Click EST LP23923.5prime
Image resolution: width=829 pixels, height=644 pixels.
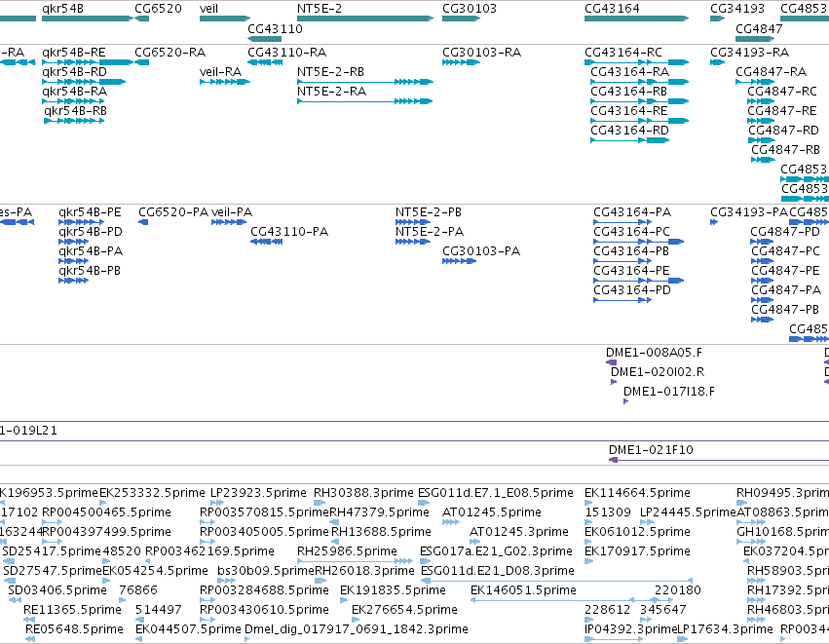(217, 503)
